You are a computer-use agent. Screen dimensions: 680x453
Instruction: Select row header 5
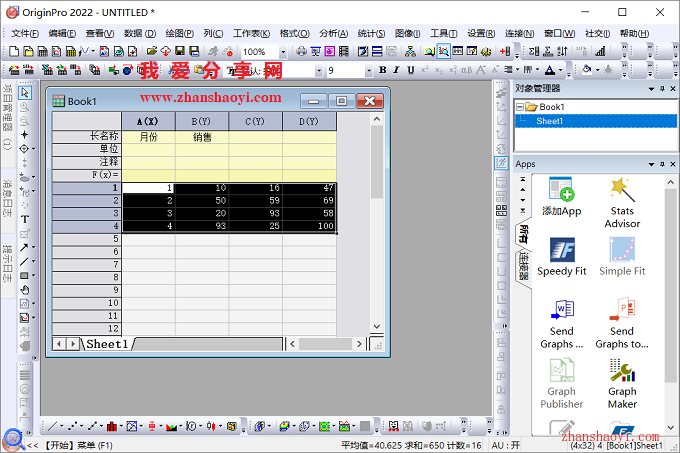point(87,239)
